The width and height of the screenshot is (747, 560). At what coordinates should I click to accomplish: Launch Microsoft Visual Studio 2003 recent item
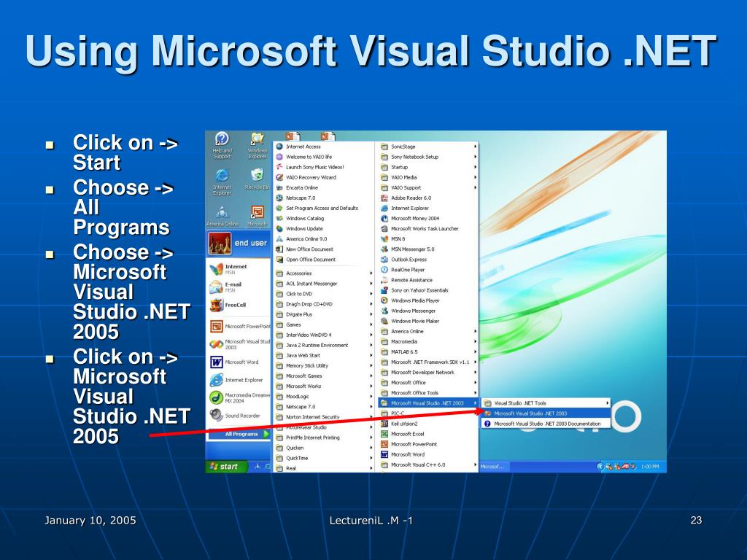[239, 344]
